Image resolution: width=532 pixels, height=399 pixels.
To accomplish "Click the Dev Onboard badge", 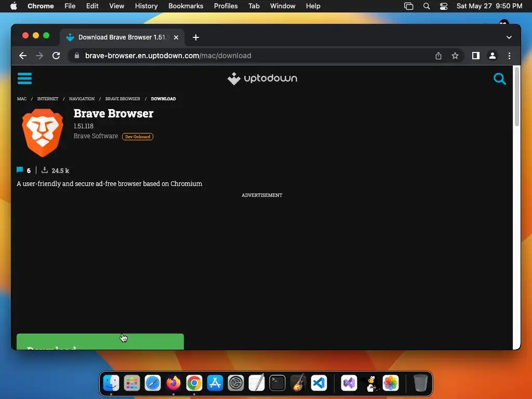I will [x=137, y=137].
